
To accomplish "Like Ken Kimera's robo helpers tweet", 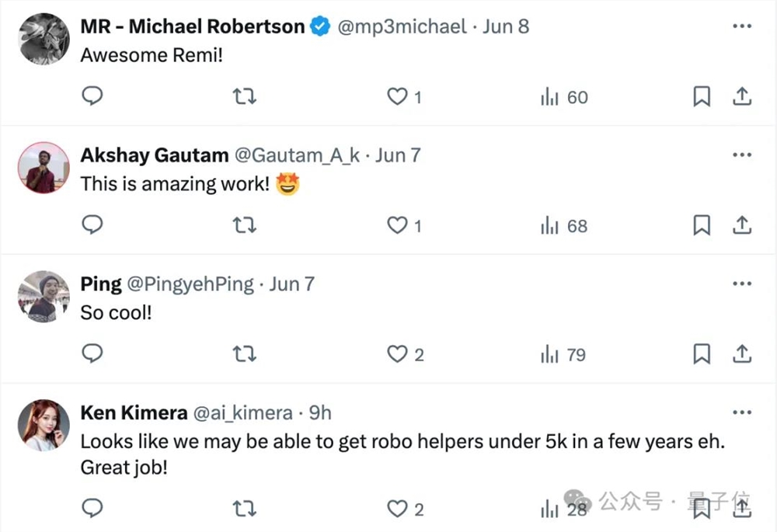I will (x=398, y=509).
